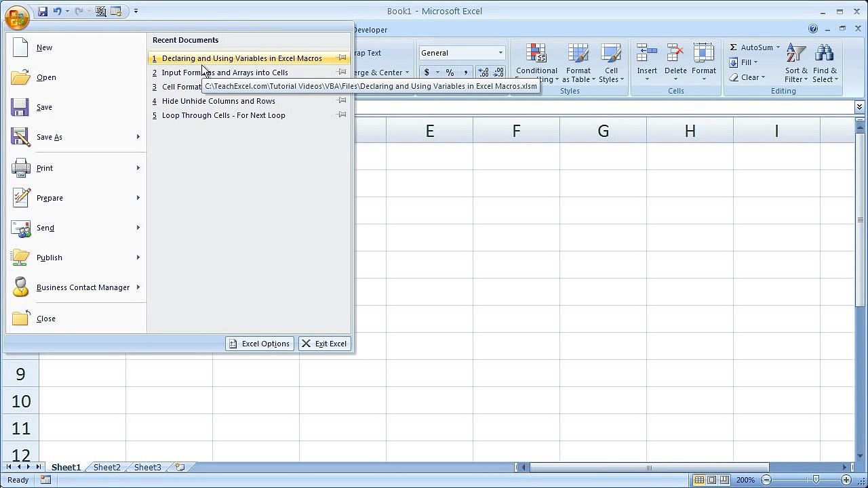Expand the Print submenu arrow
Viewport: 868px width, 488px height.
[138, 168]
